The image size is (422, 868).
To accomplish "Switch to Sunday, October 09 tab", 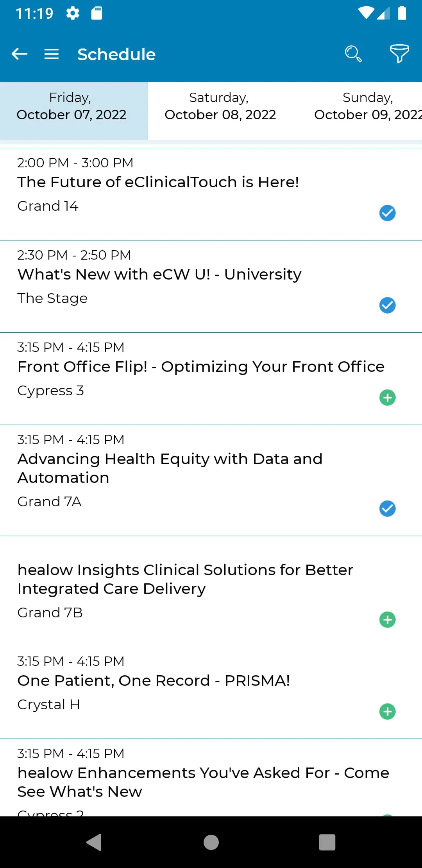I will (x=367, y=106).
